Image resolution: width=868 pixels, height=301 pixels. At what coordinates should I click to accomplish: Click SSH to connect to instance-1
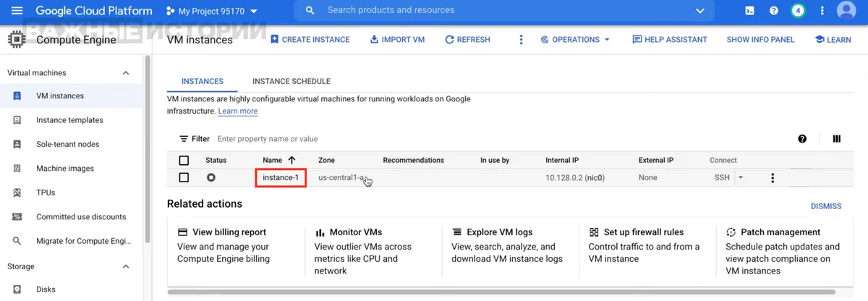coord(722,177)
